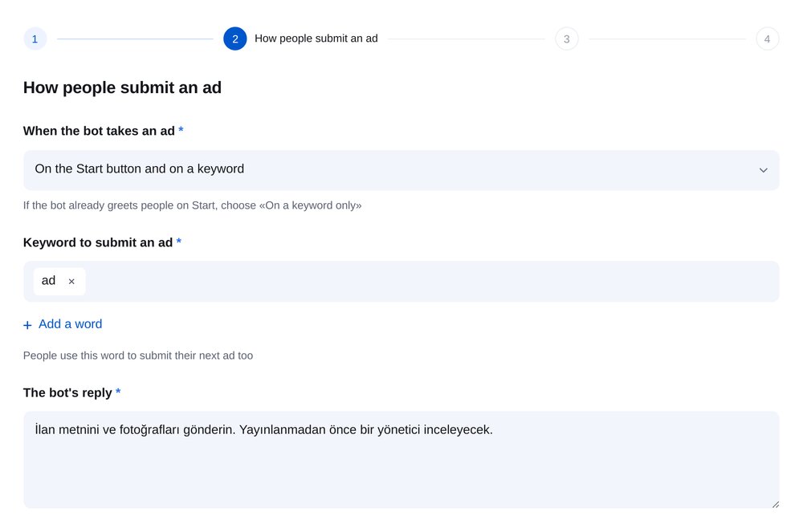
Task: Click the 'Keyword to submit an ad' label
Action: 98,242
